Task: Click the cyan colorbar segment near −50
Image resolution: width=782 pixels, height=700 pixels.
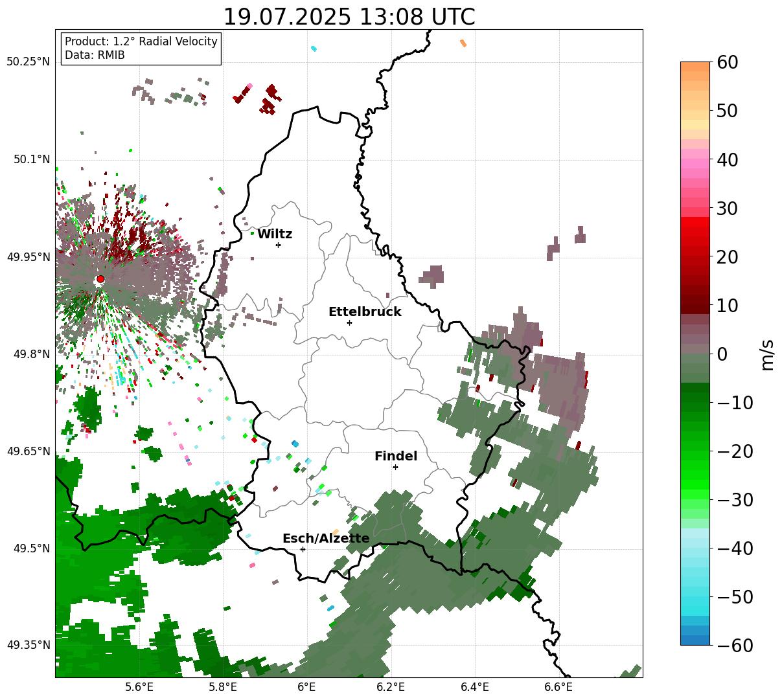Action: point(695,601)
